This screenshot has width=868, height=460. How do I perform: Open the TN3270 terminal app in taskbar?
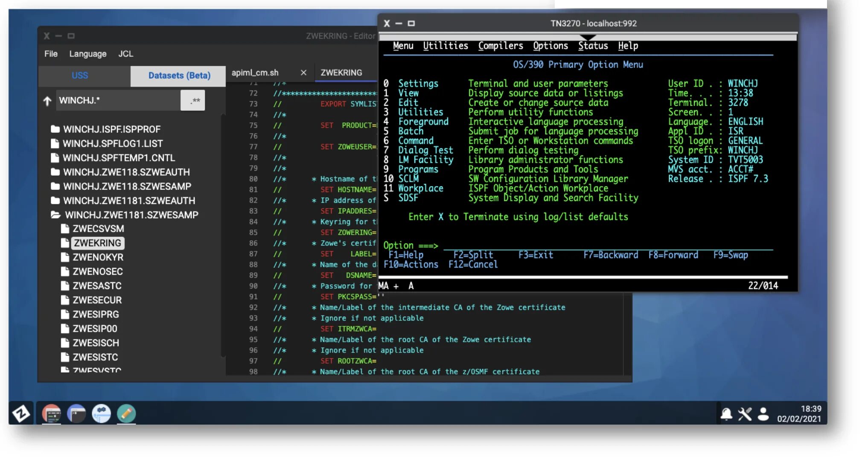(x=52, y=413)
